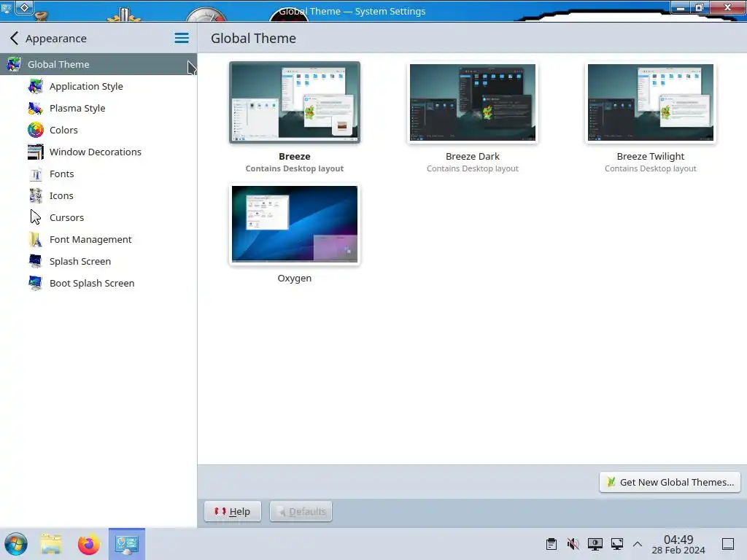Click the Colors wheel icon
This screenshot has height=560, width=747.
point(35,130)
